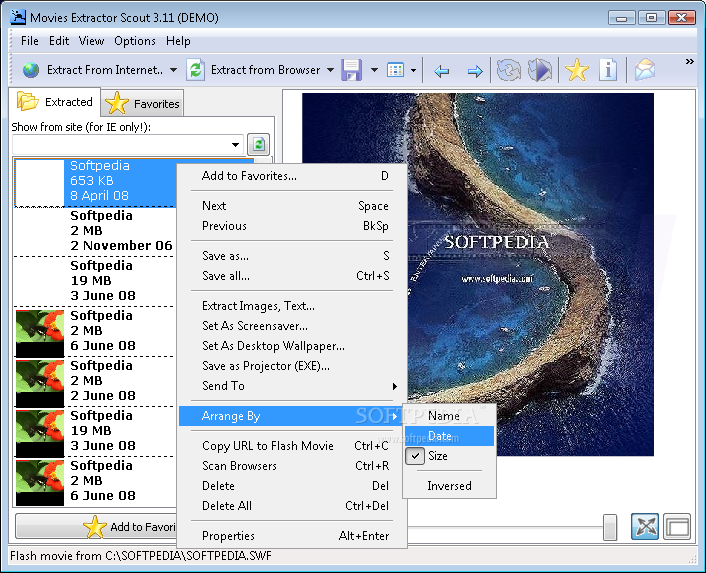706x573 pixels.
Task: Click the fit-to-window zoom icon
Action: [645, 526]
